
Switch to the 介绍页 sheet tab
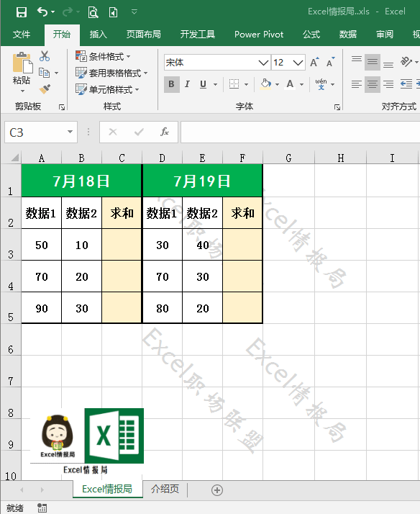(x=165, y=489)
